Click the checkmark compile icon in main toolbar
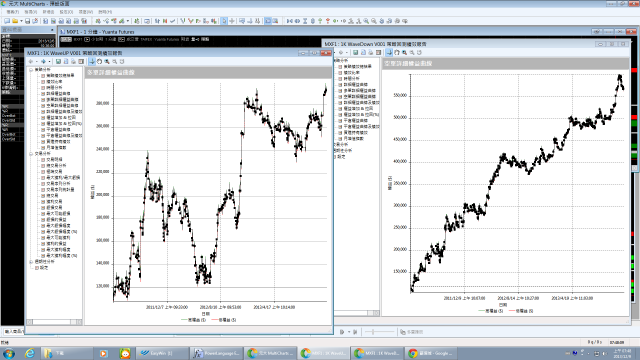This screenshot has width=640, height=360. coord(173,21)
